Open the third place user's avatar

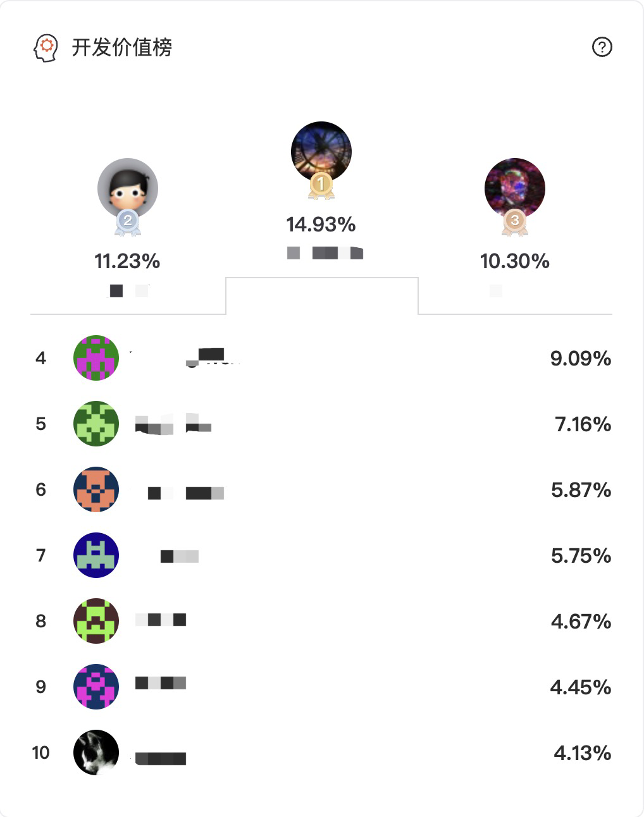pos(514,187)
